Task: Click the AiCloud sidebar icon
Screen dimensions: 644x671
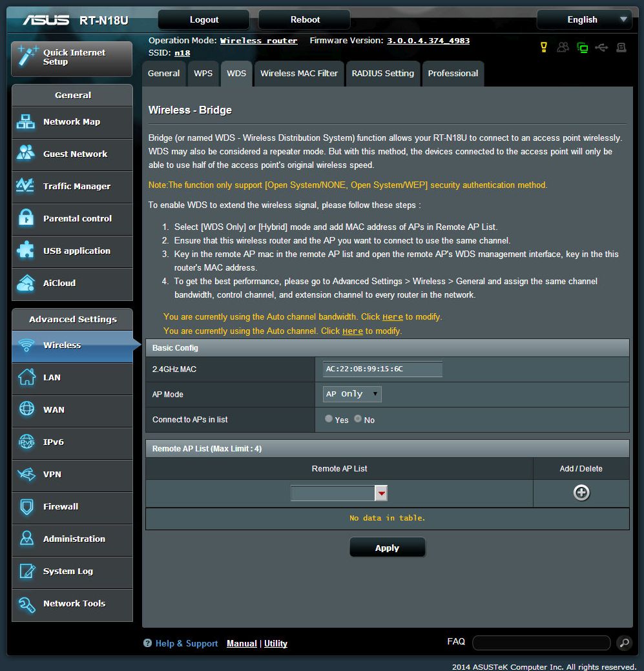Action: [x=26, y=284]
